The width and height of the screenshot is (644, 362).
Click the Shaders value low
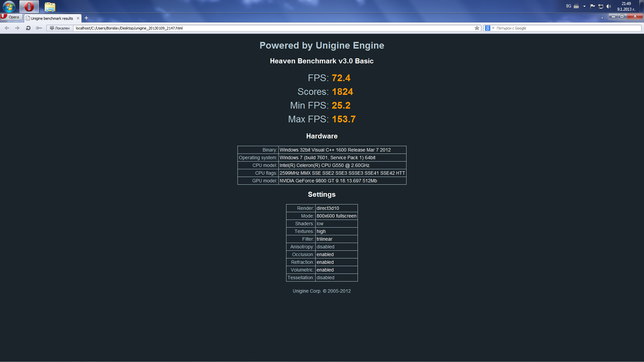(x=336, y=224)
